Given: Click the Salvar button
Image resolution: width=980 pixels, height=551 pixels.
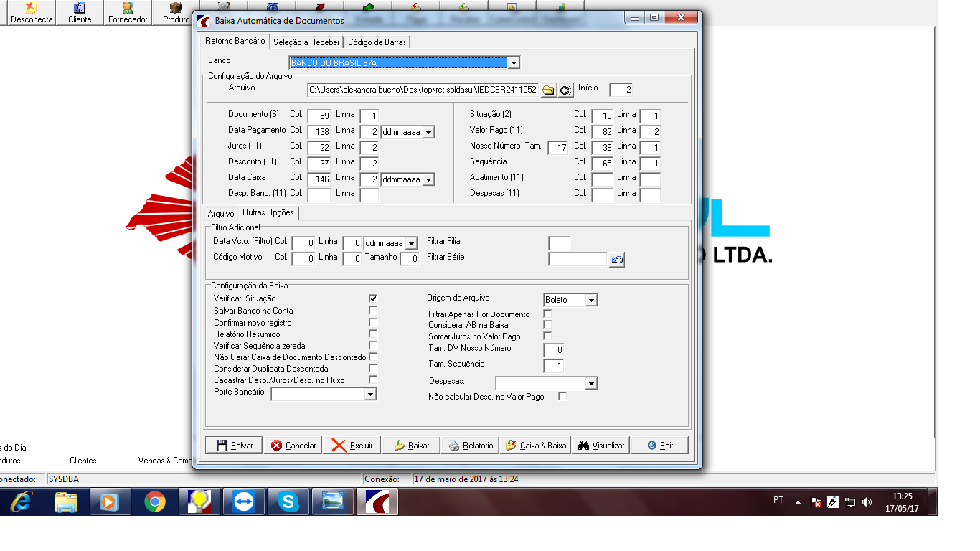Looking at the screenshot, I should 234,445.
